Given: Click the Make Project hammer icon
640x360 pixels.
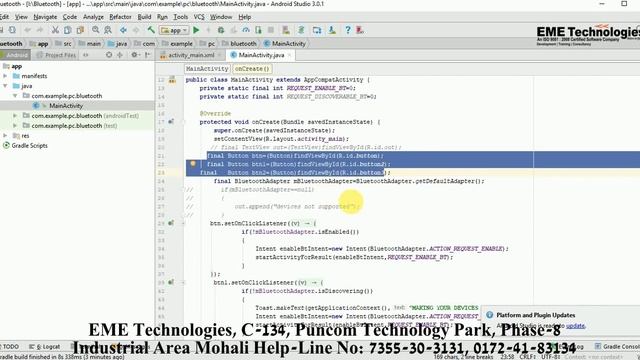Looking at the screenshot, I should (x=151, y=30).
